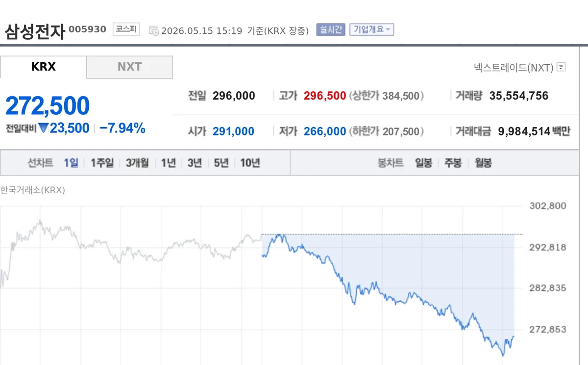
Task: Show the 3년 chart range
Action: pyautogui.click(x=194, y=163)
